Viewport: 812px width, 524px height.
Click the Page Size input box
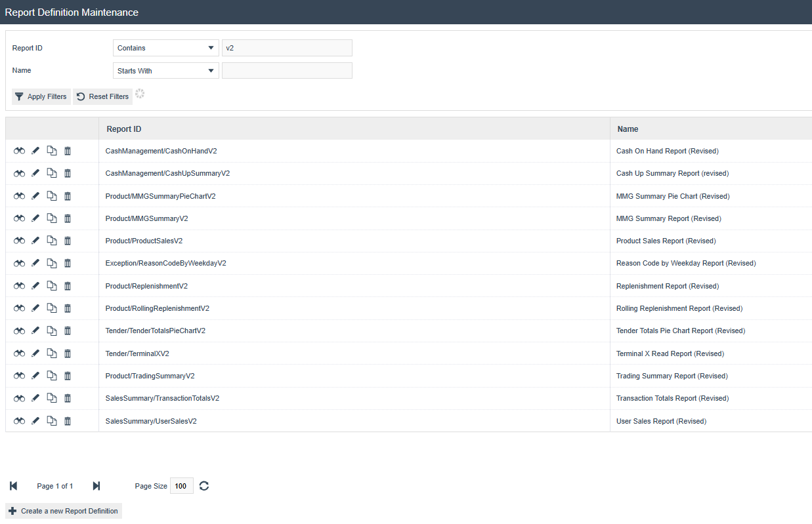pyautogui.click(x=181, y=486)
